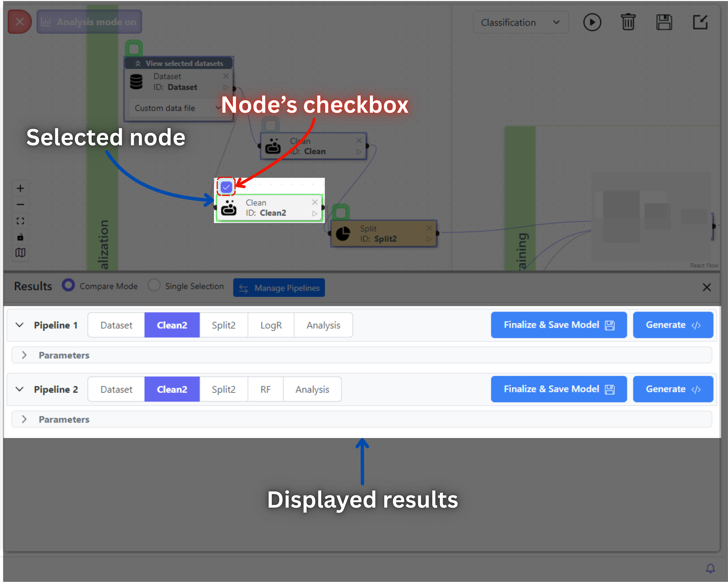Image resolution: width=728 pixels, height=582 pixels.
Task: Toggle the canvas lock icon
Action: pyautogui.click(x=20, y=237)
